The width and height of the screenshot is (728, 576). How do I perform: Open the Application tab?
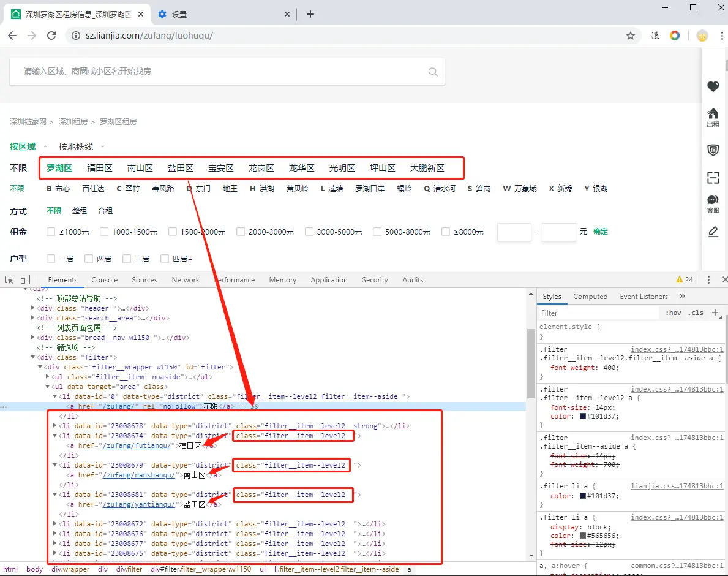tap(329, 279)
